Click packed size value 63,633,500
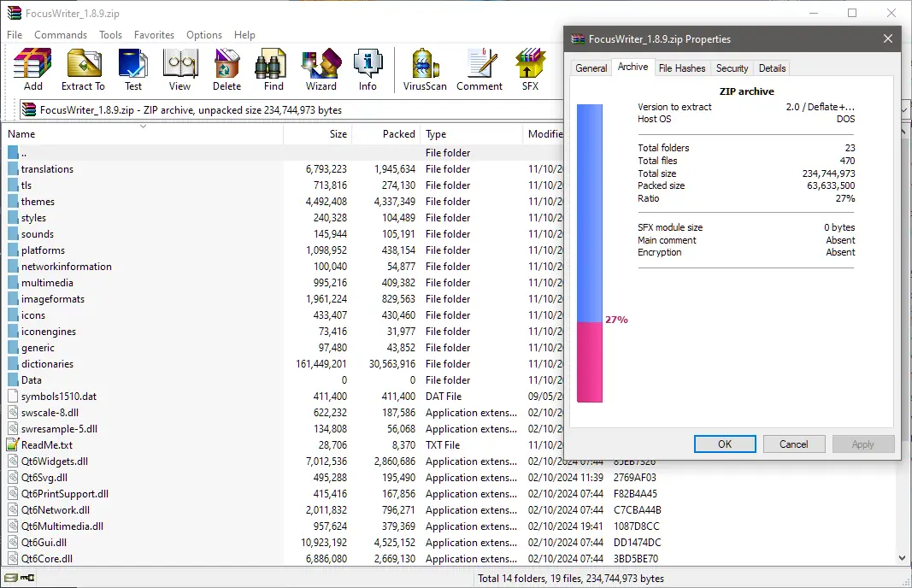Screen dimensions: 912x588 click(x=831, y=185)
